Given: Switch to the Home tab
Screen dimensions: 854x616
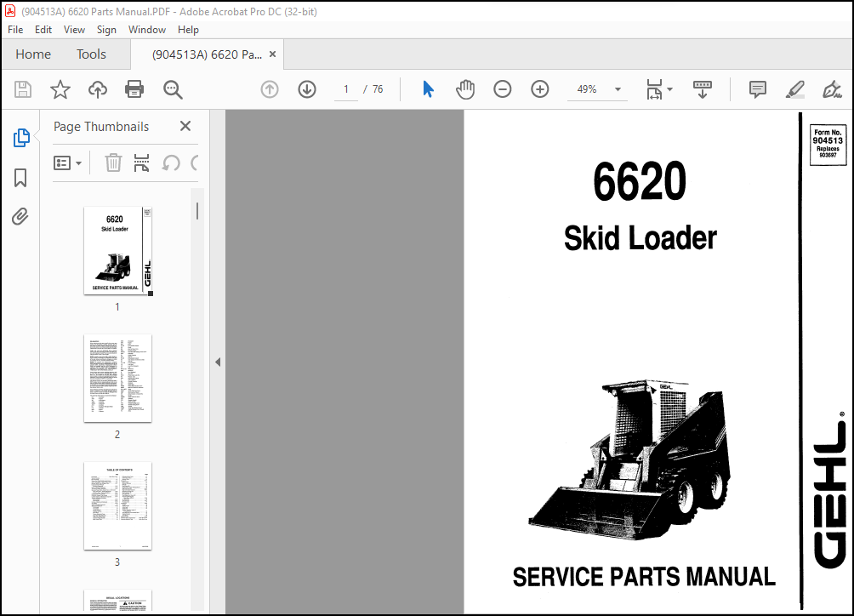Looking at the screenshot, I should click(33, 54).
